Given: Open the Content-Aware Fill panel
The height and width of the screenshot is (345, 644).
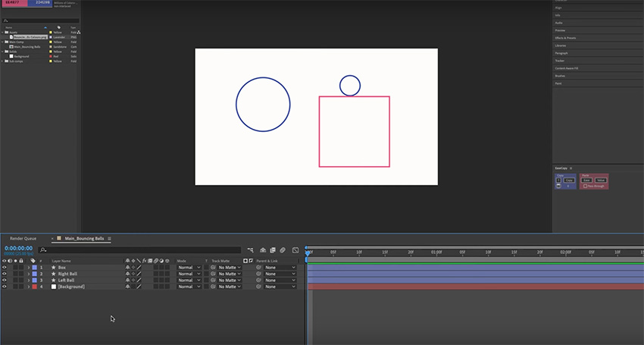Looking at the screenshot, I should coord(567,68).
